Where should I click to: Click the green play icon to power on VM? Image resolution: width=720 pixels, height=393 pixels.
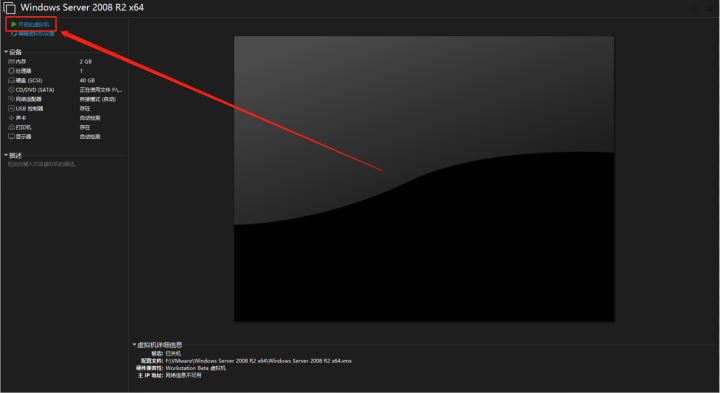pyautogui.click(x=14, y=24)
